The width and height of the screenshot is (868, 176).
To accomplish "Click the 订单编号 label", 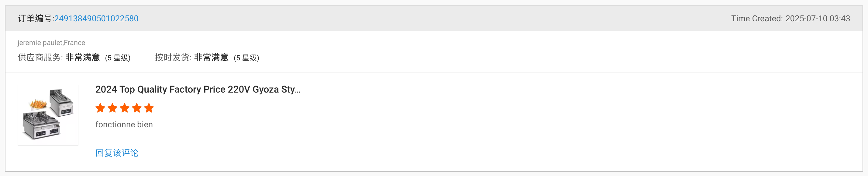I will pyautogui.click(x=35, y=19).
